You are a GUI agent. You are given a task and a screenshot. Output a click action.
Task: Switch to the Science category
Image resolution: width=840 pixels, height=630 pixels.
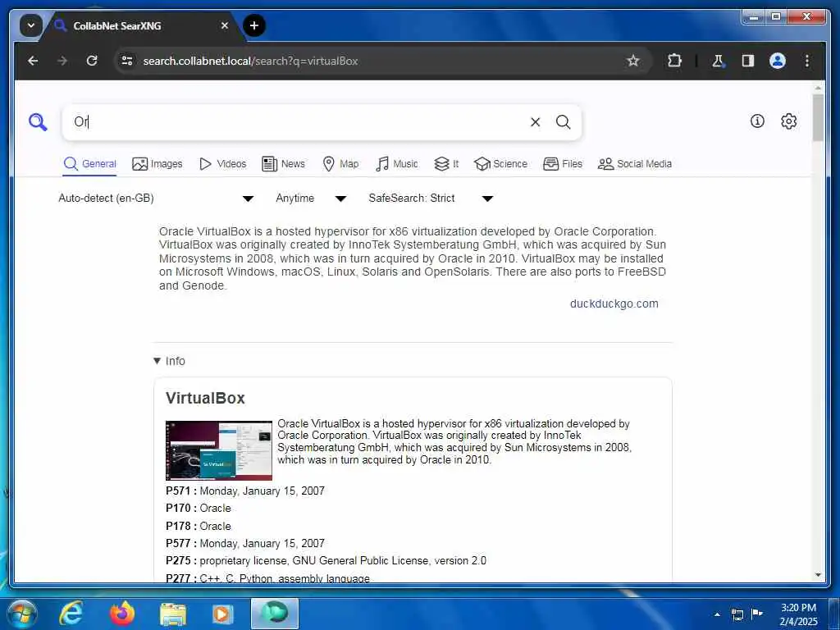coord(500,164)
